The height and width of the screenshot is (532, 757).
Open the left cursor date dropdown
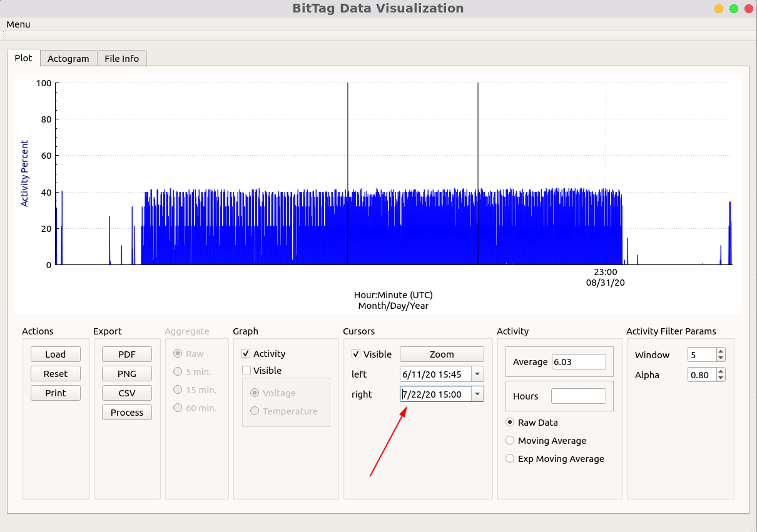click(477, 374)
